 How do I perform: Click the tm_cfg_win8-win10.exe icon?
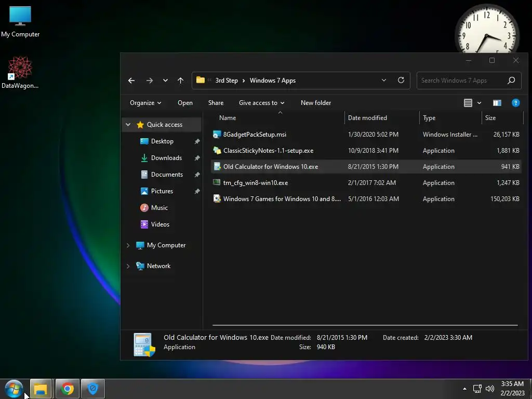click(x=217, y=182)
